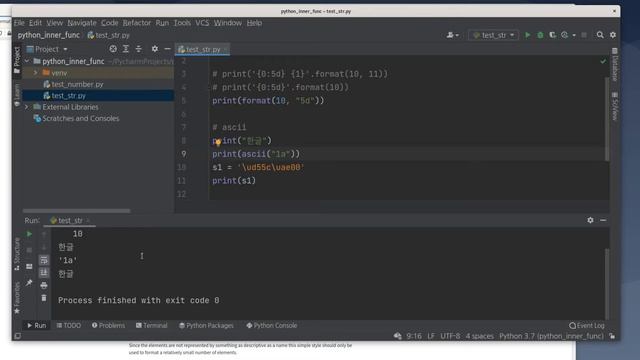
Task: Toggle the Favorites tool window side tab
Action: tap(17, 298)
